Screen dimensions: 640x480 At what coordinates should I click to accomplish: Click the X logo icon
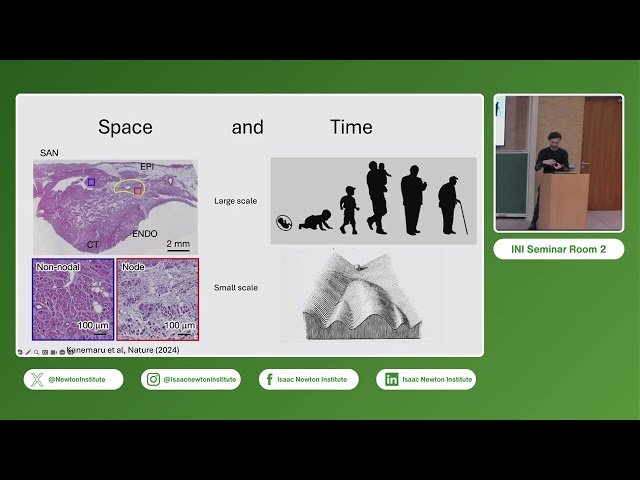37,380
